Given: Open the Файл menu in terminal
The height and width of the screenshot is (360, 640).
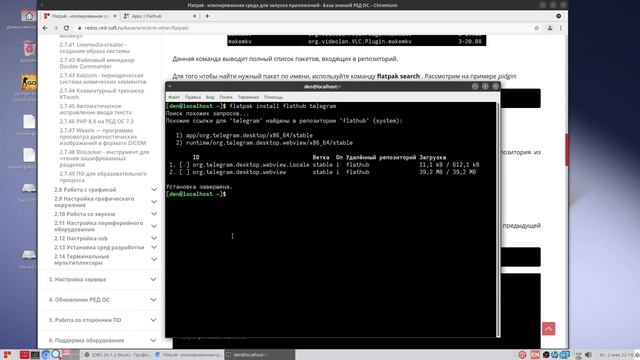Looking at the screenshot, I should coord(174,97).
